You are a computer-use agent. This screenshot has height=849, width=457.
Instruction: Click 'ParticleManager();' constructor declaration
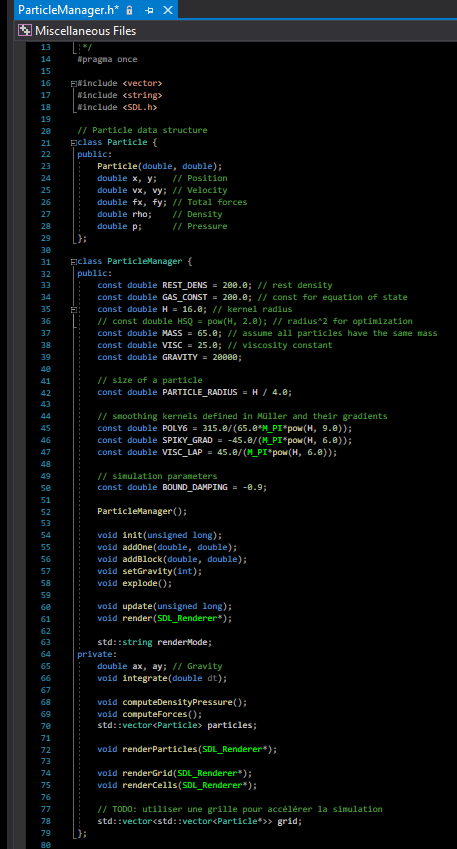[142, 512]
